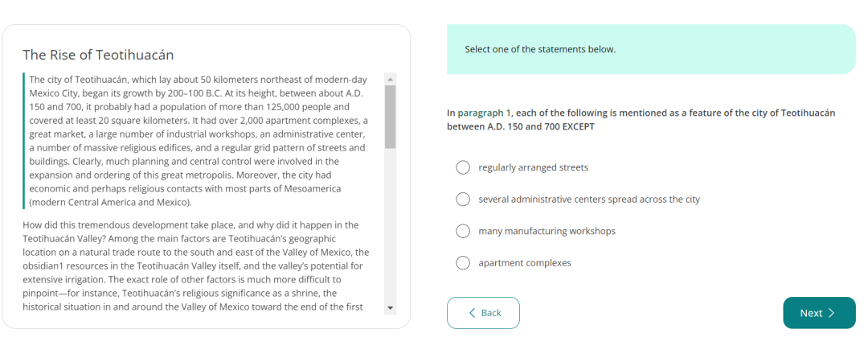Click the empty scrollbar track below the thumb

[391, 225]
